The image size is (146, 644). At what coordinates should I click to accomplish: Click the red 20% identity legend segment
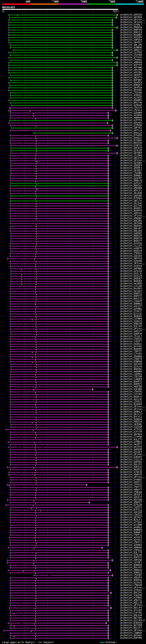(x=16, y=4)
